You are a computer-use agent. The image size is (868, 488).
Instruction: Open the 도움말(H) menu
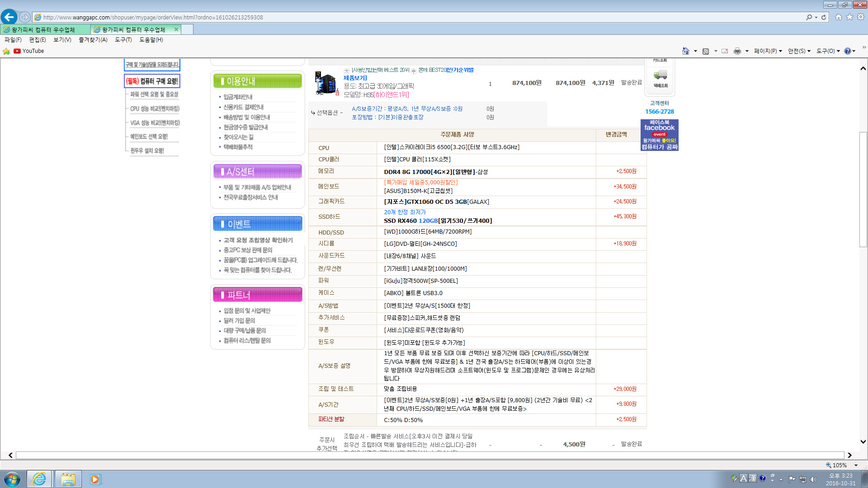pyautogui.click(x=151, y=40)
